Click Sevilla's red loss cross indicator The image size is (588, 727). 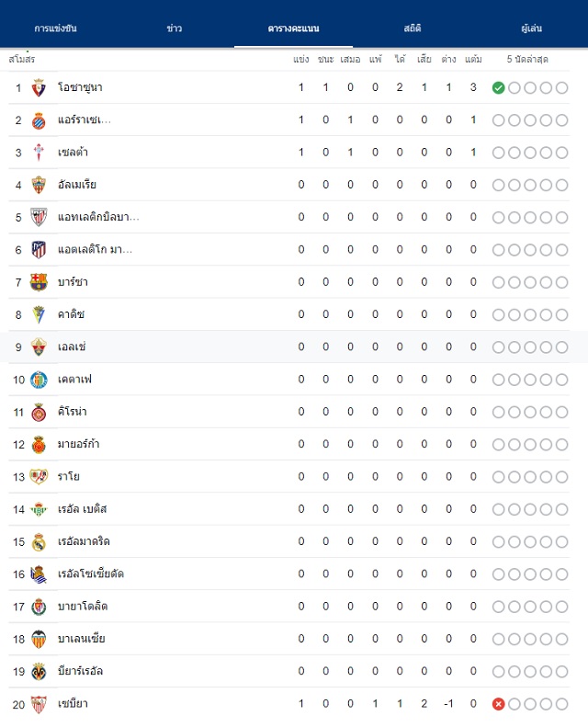pos(498,704)
